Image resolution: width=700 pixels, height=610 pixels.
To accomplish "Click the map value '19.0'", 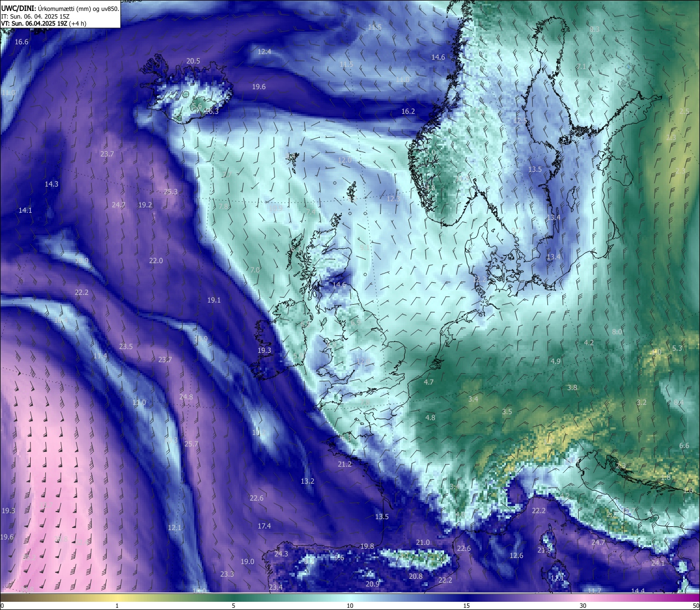I will [247, 561].
